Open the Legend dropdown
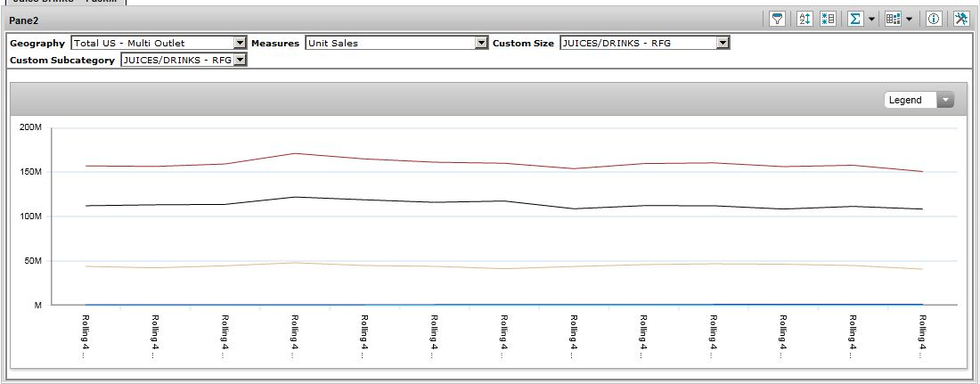Image resolution: width=980 pixels, height=384 pixels. 919,100
